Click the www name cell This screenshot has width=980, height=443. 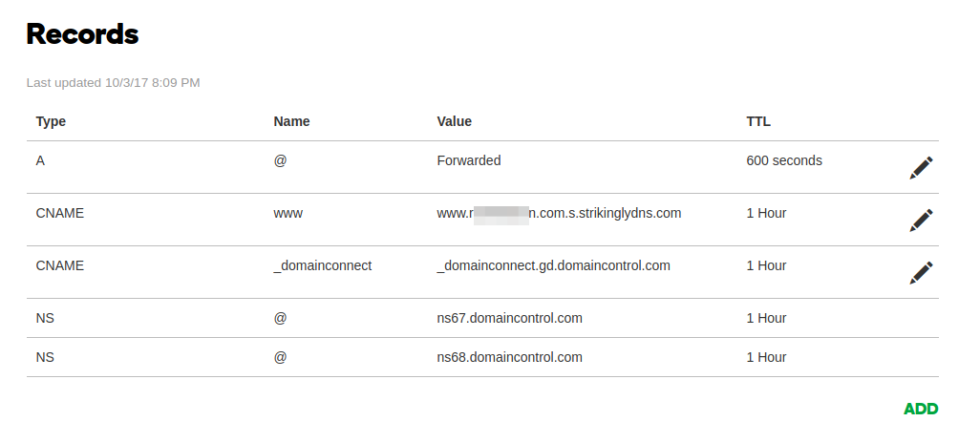[288, 213]
